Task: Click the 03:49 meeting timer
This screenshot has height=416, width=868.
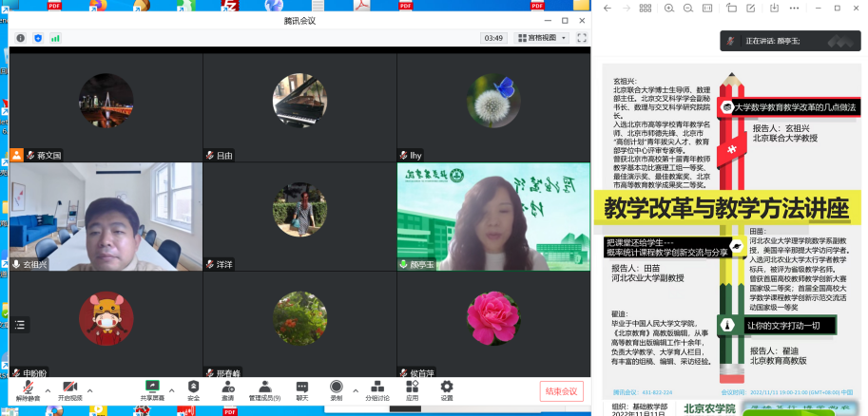Action: point(493,38)
